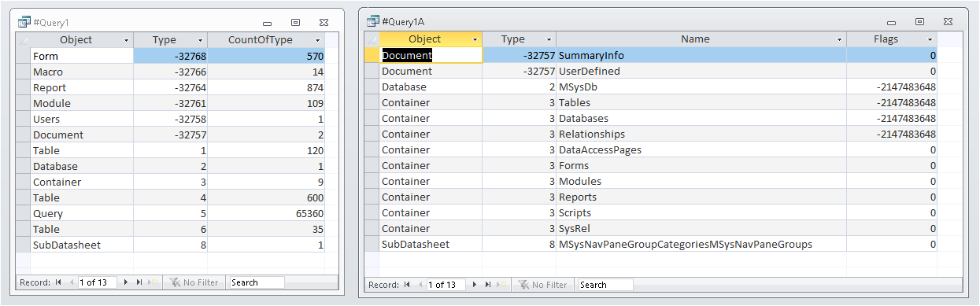Click Type value -32761 in #Query1
The image size is (980, 306).
pyautogui.click(x=170, y=103)
